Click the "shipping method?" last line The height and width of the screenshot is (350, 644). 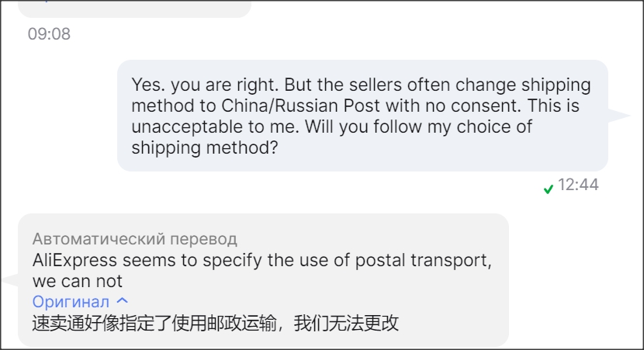click(x=205, y=147)
